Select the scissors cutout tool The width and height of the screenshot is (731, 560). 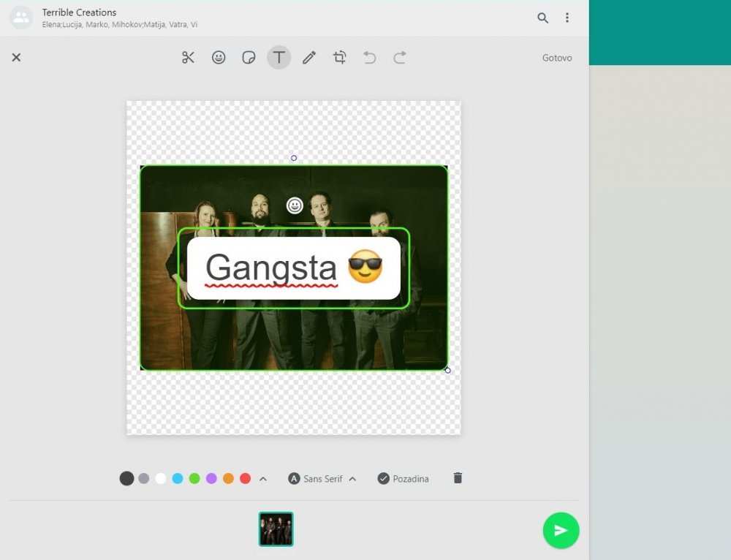click(188, 57)
